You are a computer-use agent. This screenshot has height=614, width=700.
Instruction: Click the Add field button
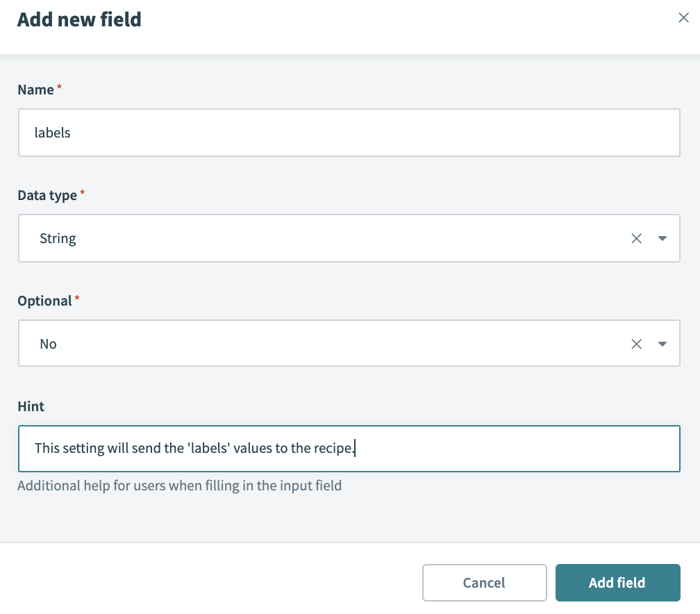point(617,583)
